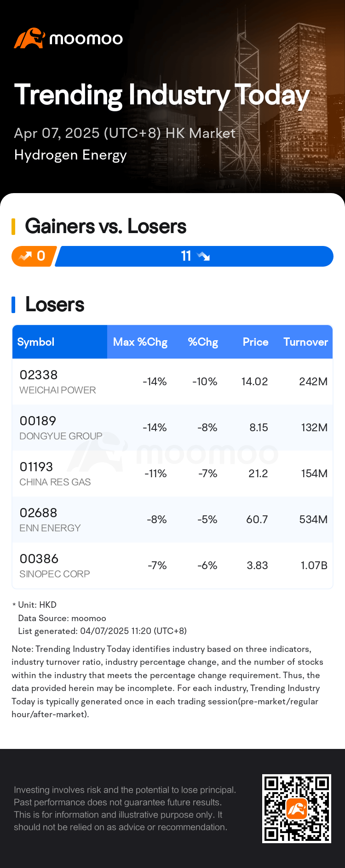
Task: Sort by %Chg column header
Action: 203,342
